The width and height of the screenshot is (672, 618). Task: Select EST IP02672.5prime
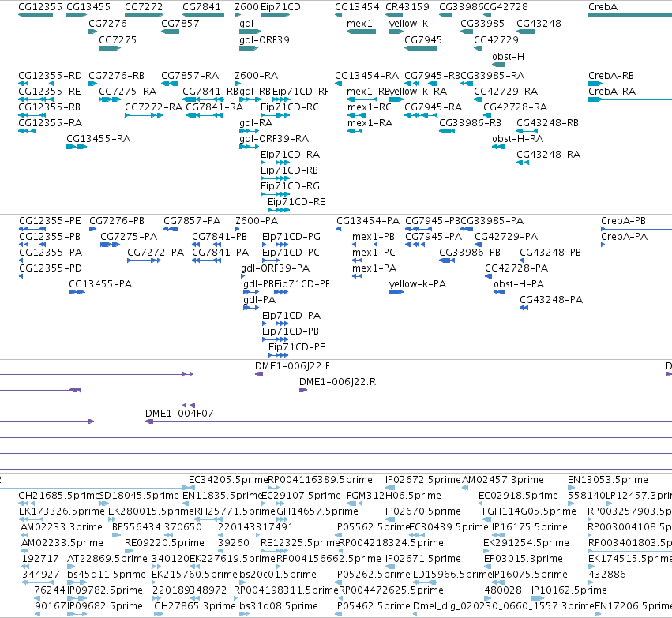(x=423, y=480)
